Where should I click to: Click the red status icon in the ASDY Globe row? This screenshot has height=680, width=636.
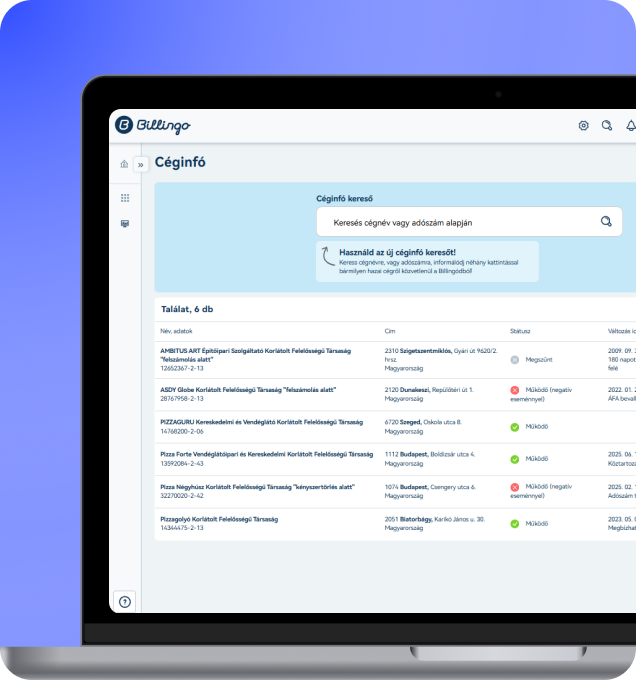coord(515,390)
